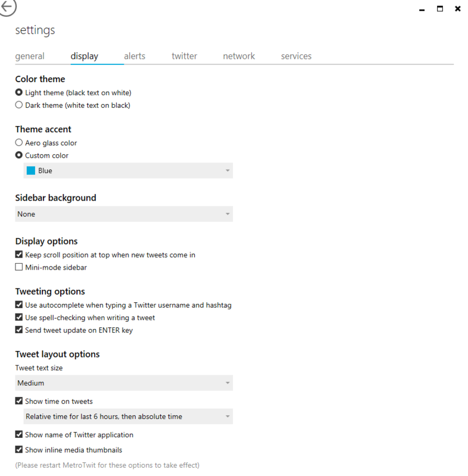
Task: Click the Theme accent heading
Action: [43, 129]
